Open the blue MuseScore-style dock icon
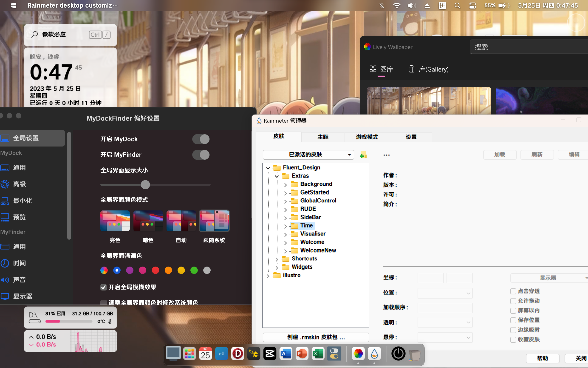588x368 pixels. click(222, 354)
